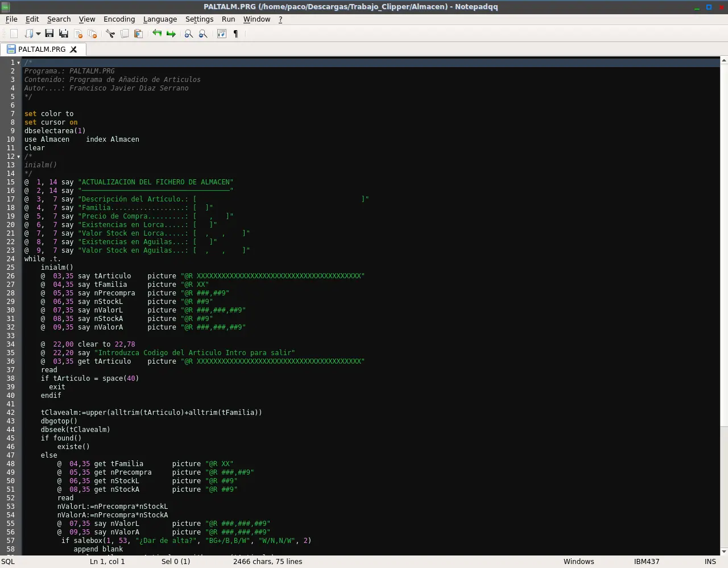Click the Notepadqq title bar app icon
The image size is (728, 568).
pos(6,7)
